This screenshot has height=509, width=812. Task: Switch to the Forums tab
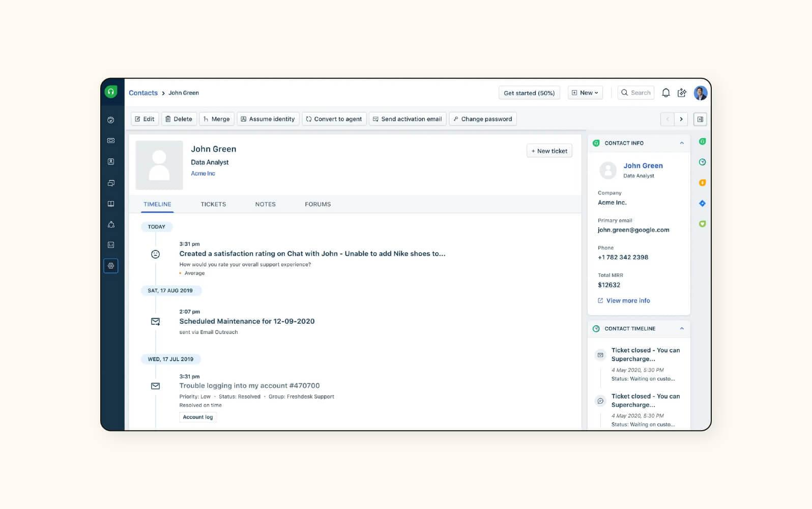[x=317, y=204]
